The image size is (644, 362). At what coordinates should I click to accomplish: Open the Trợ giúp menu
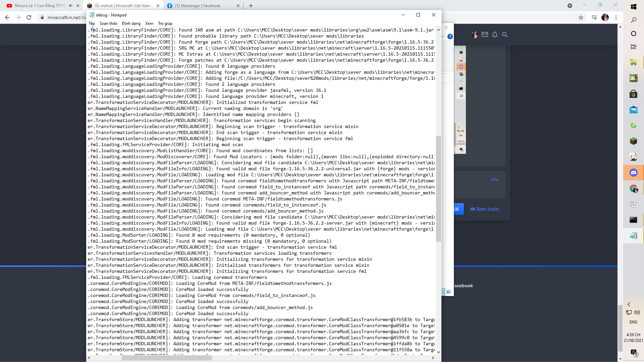(x=165, y=23)
